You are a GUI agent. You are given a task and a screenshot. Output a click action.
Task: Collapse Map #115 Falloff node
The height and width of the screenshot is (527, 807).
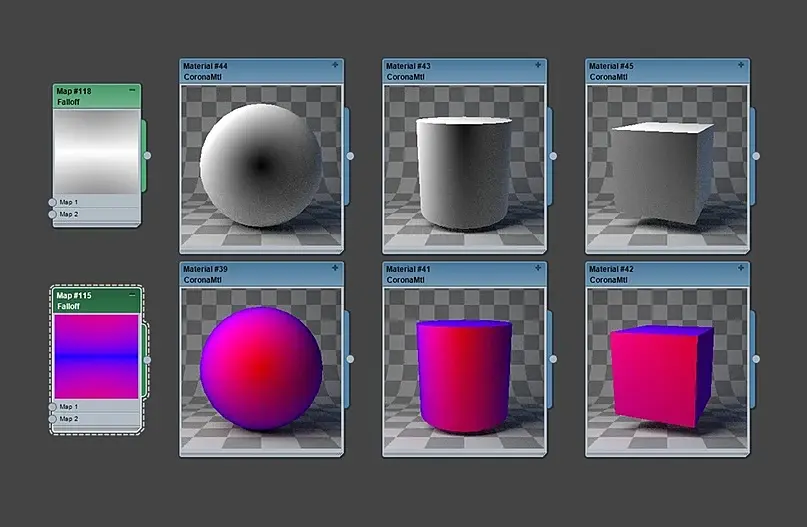click(x=132, y=294)
